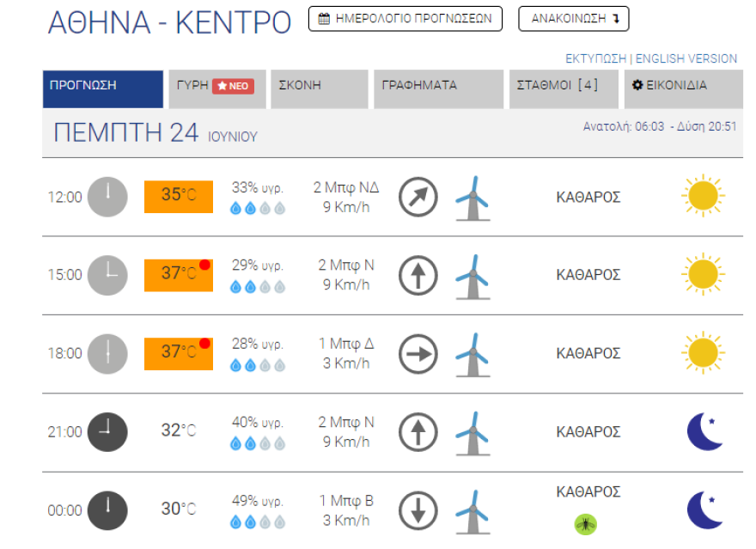Select the clock icon for 18:00
Image resolution: width=756 pixels, height=549 pixels.
[x=107, y=353]
